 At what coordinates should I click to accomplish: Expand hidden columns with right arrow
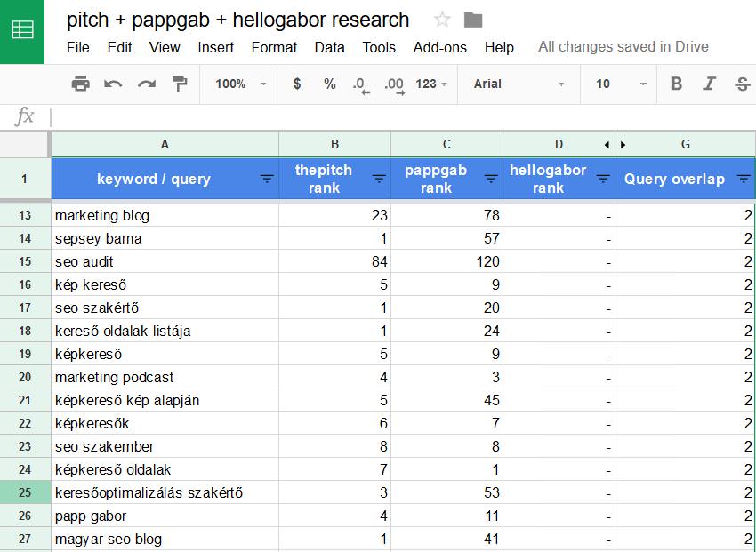coord(623,145)
